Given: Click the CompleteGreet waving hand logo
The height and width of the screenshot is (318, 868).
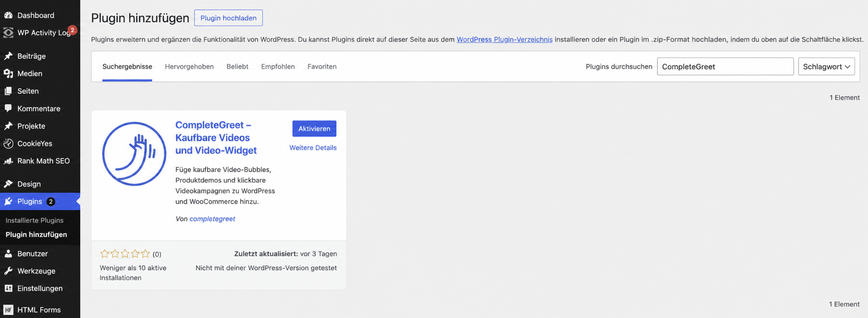Looking at the screenshot, I should [134, 154].
